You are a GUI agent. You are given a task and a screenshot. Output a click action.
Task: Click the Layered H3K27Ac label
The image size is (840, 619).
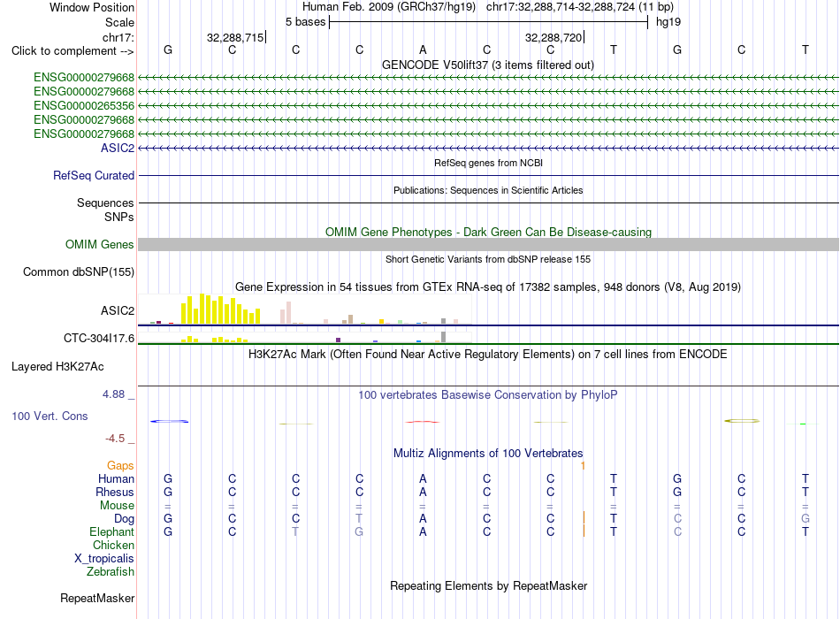pos(57,367)
